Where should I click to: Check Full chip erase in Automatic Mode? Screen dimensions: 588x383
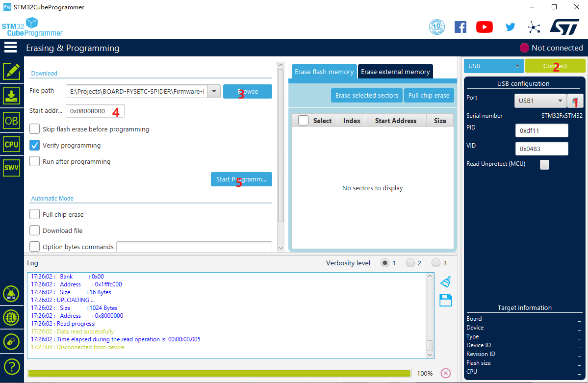[x=34, y=214]
